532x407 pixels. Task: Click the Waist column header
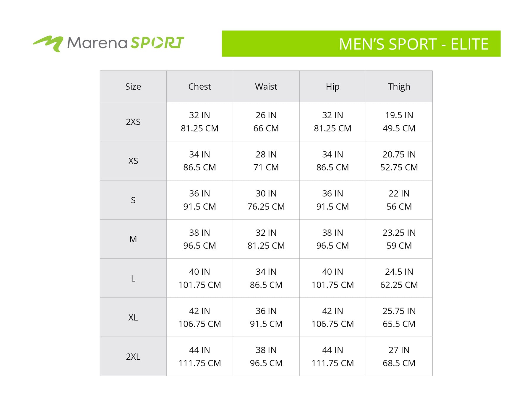[x=266, y=87]
